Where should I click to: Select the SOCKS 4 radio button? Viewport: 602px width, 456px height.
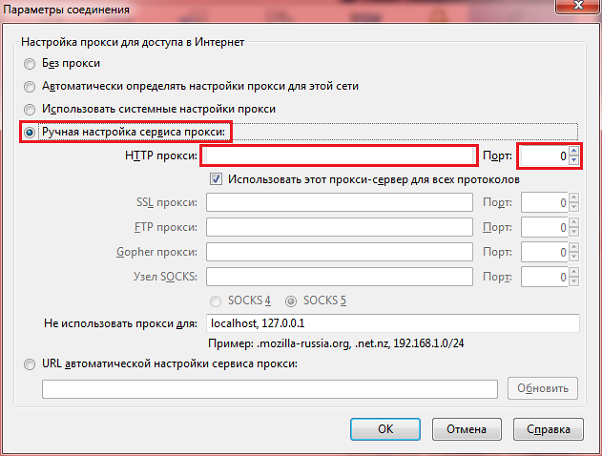(x=215, y=301)
